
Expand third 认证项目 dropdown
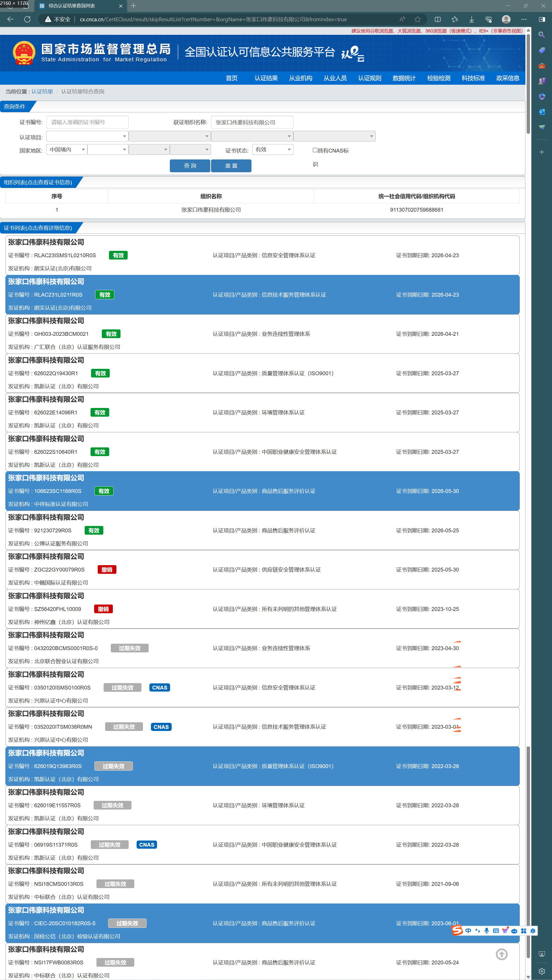tap(252, 136)
